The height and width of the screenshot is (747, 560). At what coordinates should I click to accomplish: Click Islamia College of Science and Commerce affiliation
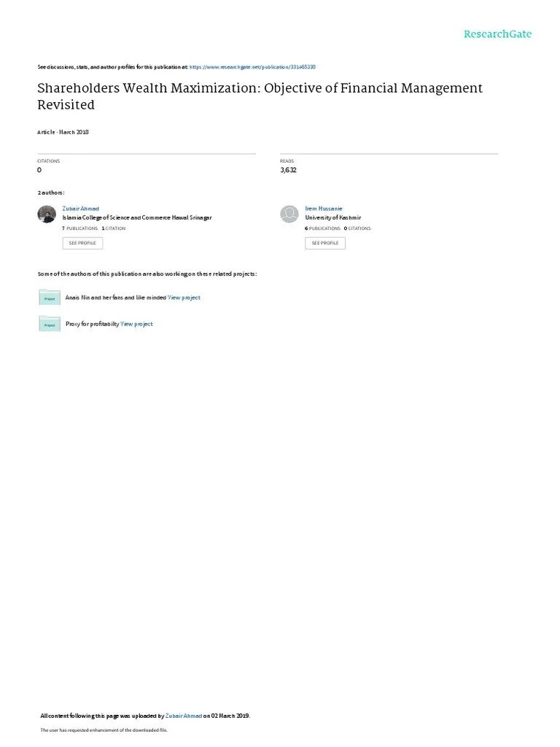[x=137, y=217]
